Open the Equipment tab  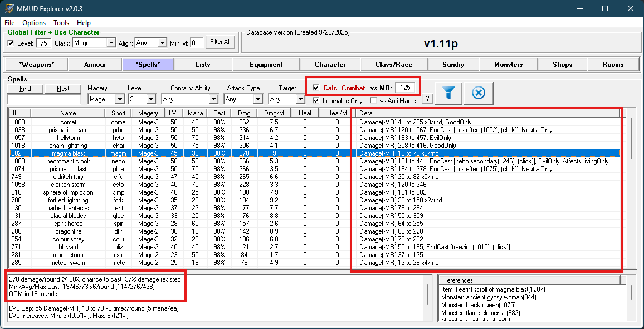point(266,64)
